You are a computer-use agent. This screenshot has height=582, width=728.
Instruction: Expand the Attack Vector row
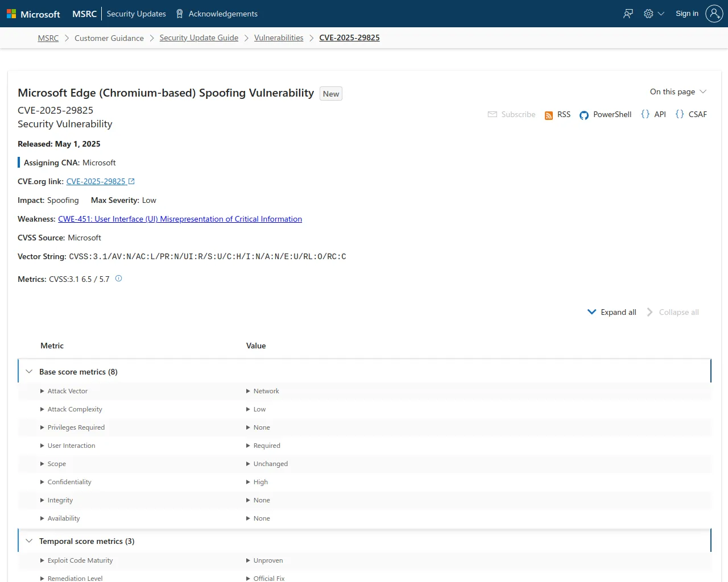[x=64, y=391]
